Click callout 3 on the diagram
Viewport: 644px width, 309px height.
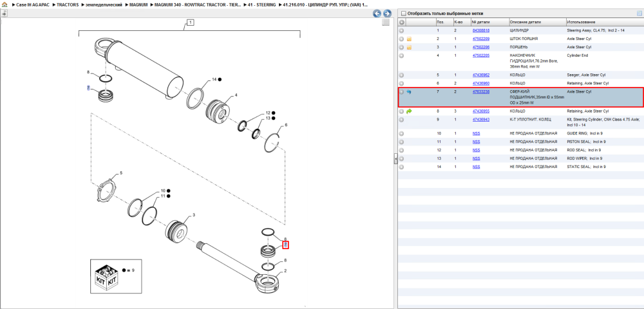(194, 215)
